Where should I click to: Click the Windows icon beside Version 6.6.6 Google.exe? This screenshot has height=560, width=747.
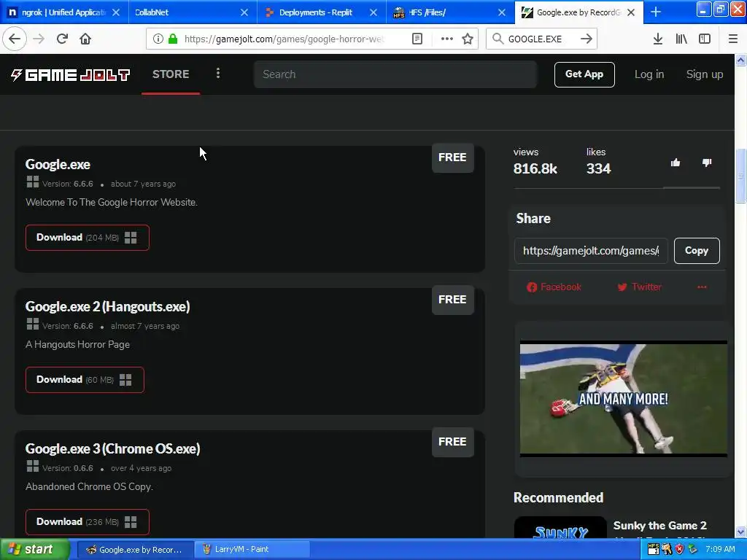point(32,182)
